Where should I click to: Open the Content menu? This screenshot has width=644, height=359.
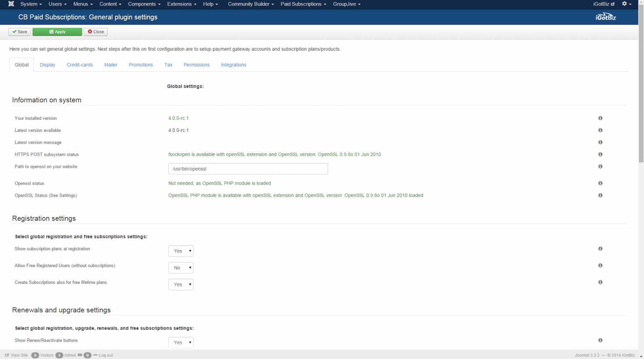[110, 4]
